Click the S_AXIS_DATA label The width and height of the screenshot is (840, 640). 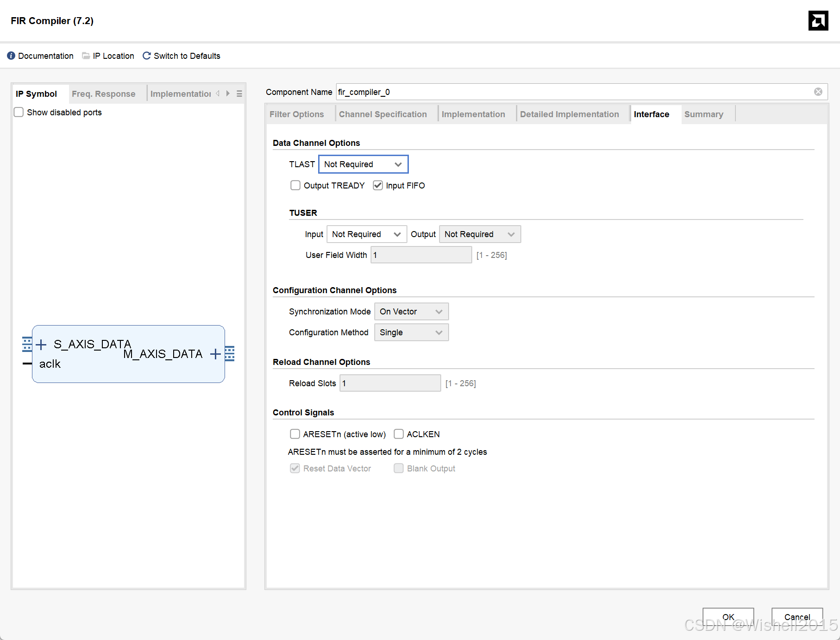coord(93,345)
